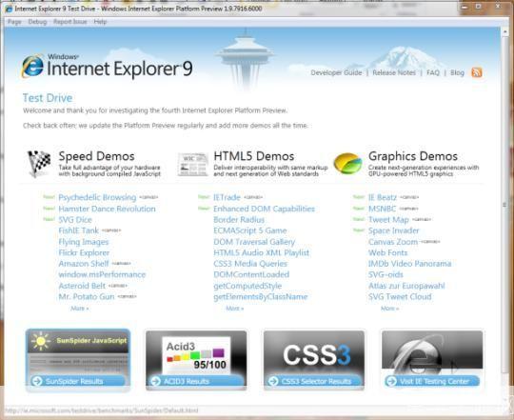Expand More under HTML5 Demos list
The image size is (514, 420).
tap(235, 309)
